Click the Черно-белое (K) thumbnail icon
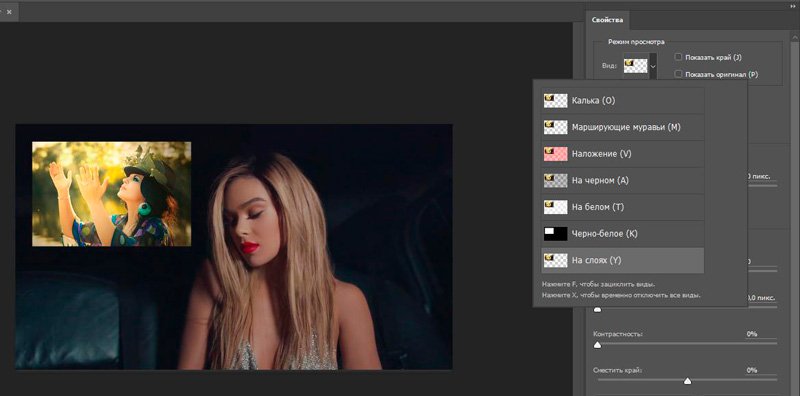Image resolution: width=800 pixels, height=396 pixels. (x=556, y=234)
